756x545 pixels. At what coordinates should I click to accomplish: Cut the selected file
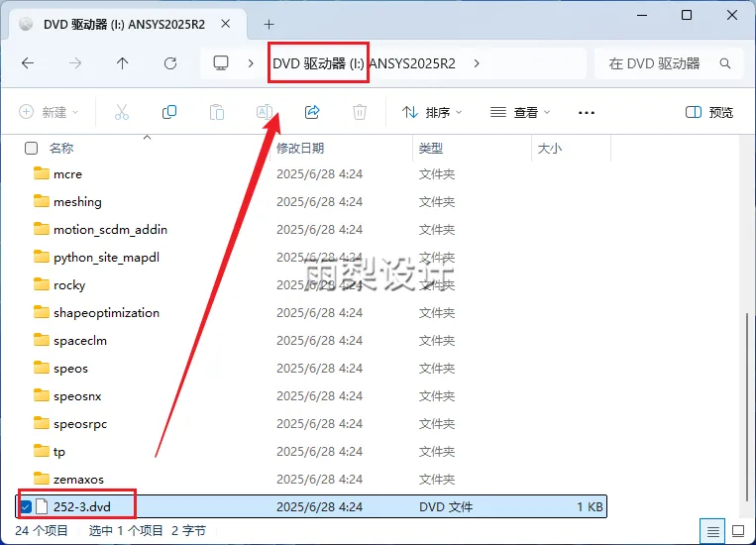[122, 112]
